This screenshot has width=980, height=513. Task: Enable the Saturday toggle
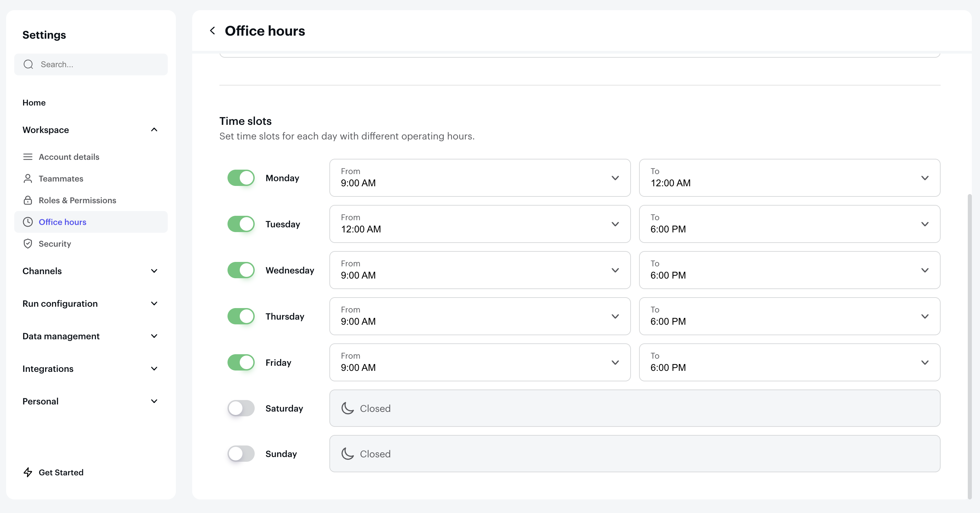(241, 408)
